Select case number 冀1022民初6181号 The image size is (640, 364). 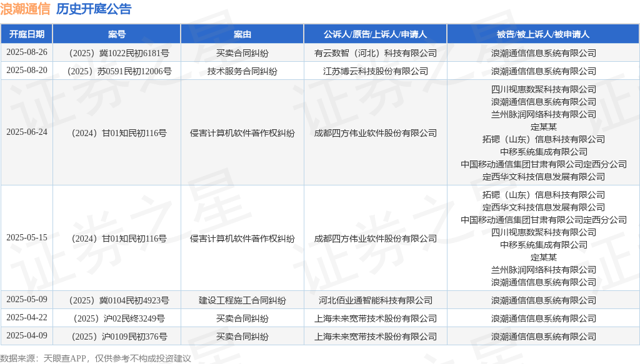pos(117,53)
